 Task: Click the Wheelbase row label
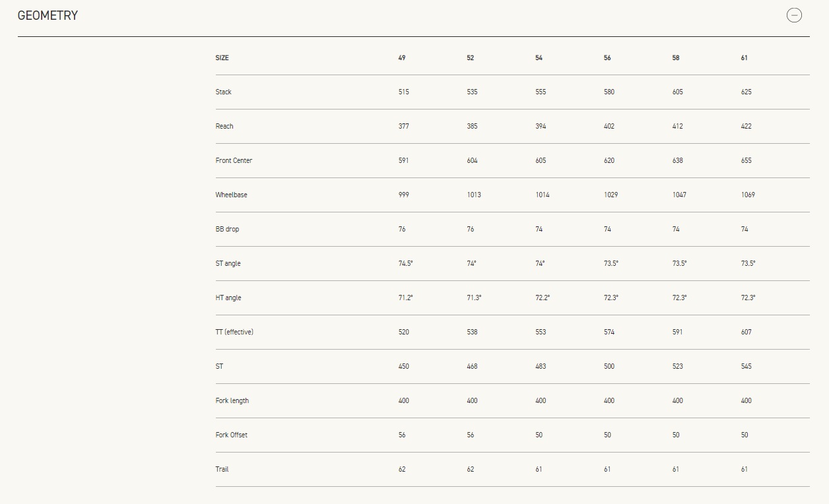(x=232, y=195)
